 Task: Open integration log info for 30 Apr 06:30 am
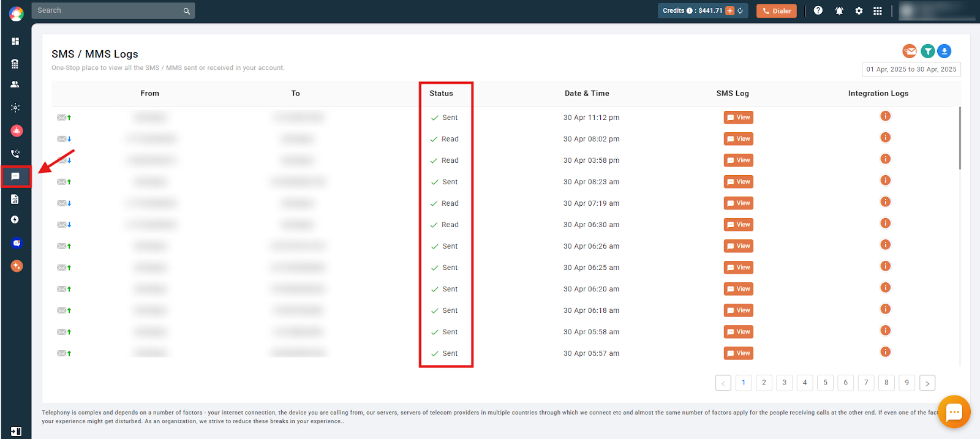(x=885, y=223)
